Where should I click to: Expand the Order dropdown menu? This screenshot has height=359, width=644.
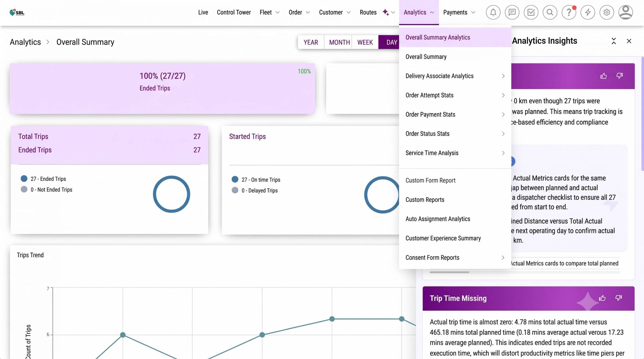299,12
